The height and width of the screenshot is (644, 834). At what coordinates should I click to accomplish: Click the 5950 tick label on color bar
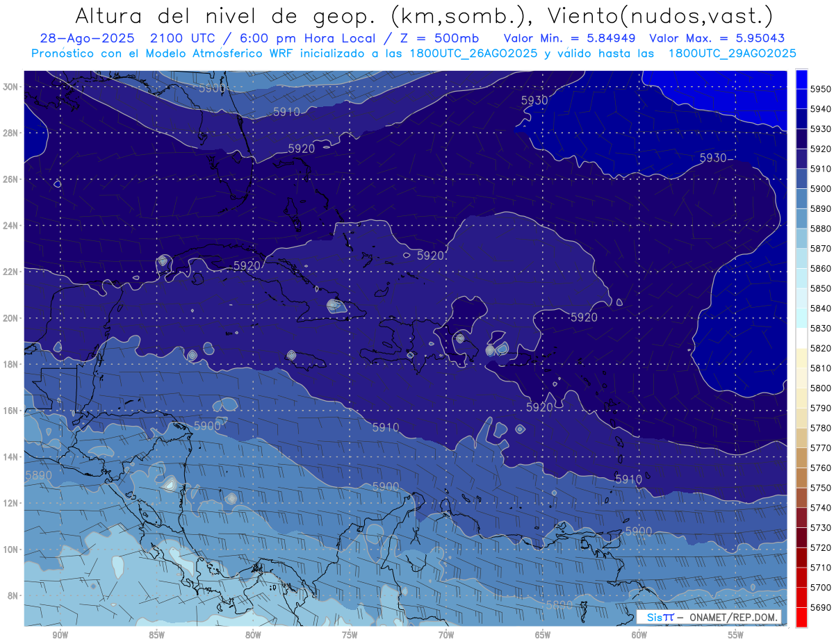click(x=821, y=89)
